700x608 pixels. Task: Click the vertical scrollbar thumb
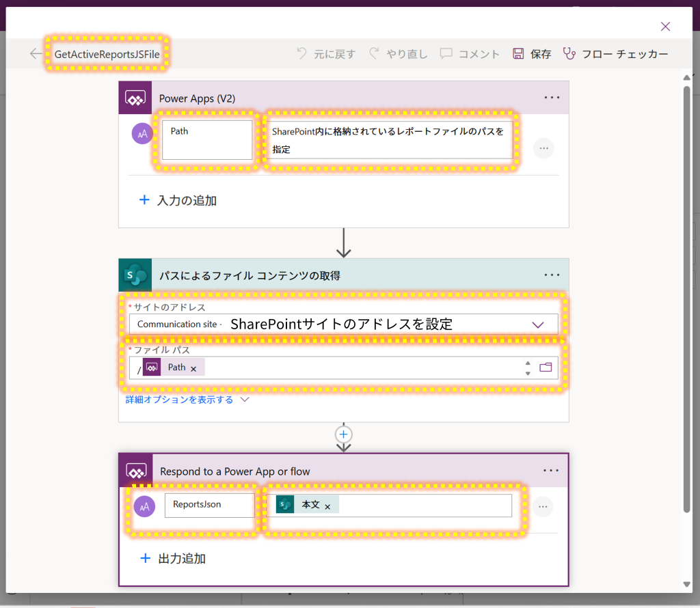tap(686, 299)
